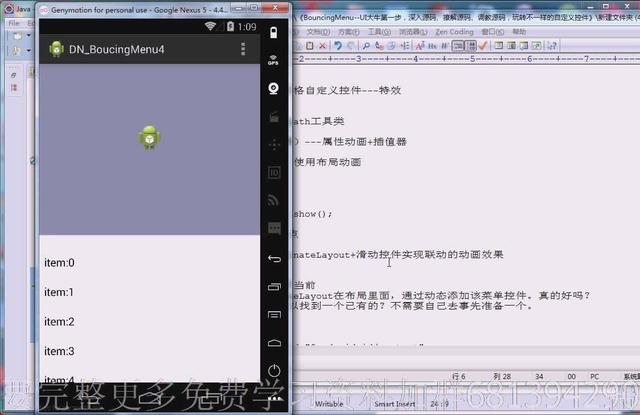
Task: Open the 文档(D) menu
Action: click(x=318, y=32)
